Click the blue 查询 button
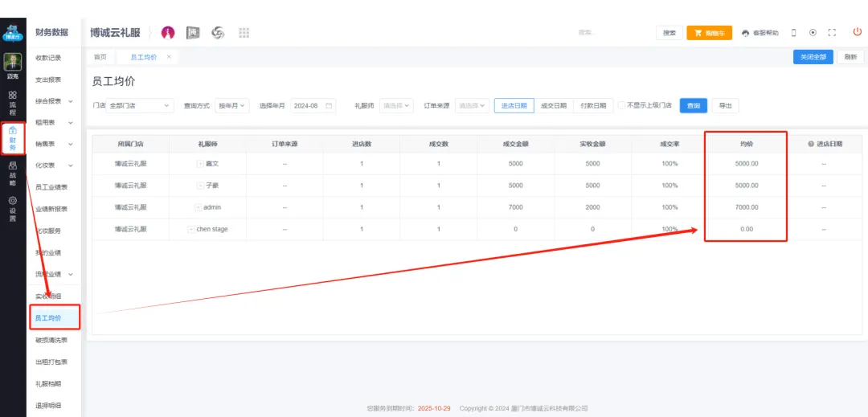Viewport: 868px width, 417px height. click(x=693, y=105)
